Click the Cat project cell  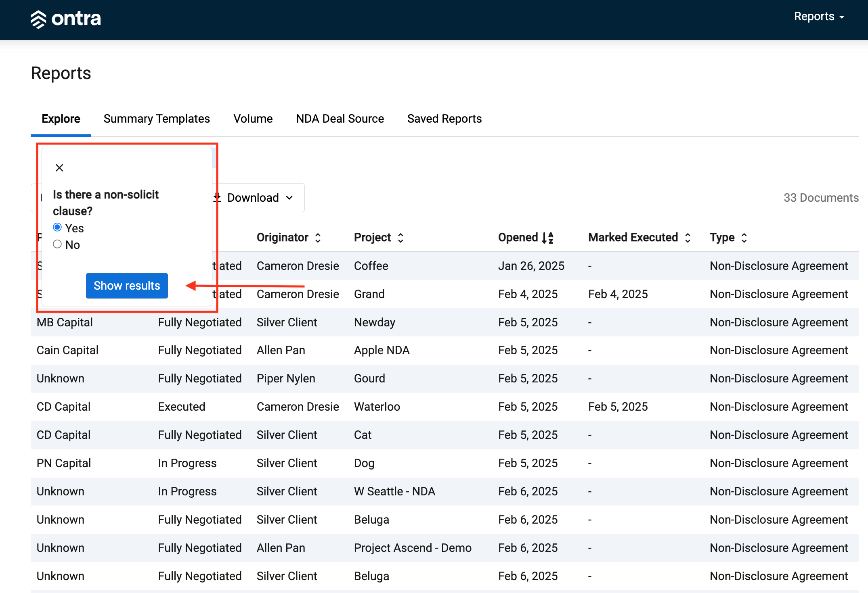(363, 435)
